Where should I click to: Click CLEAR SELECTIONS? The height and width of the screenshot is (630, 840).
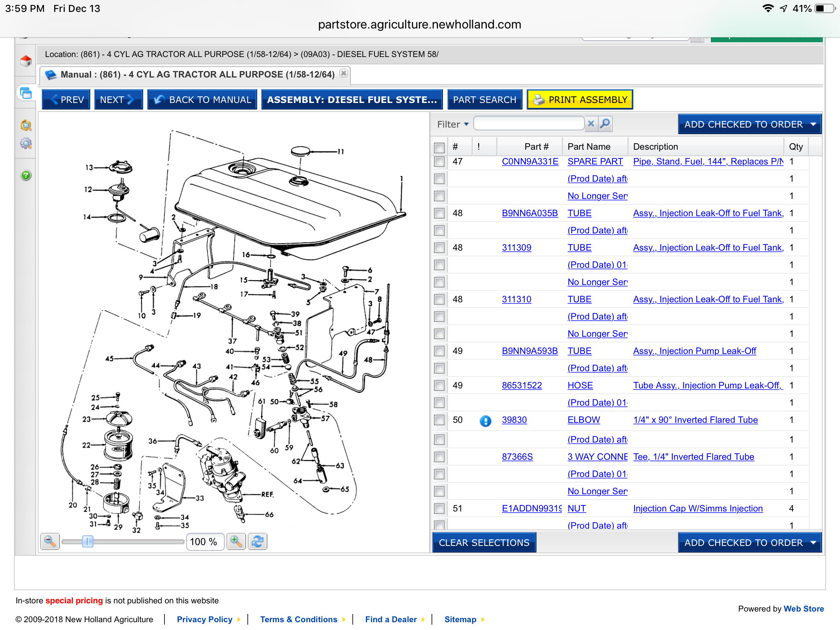click(x=484, y=543)
